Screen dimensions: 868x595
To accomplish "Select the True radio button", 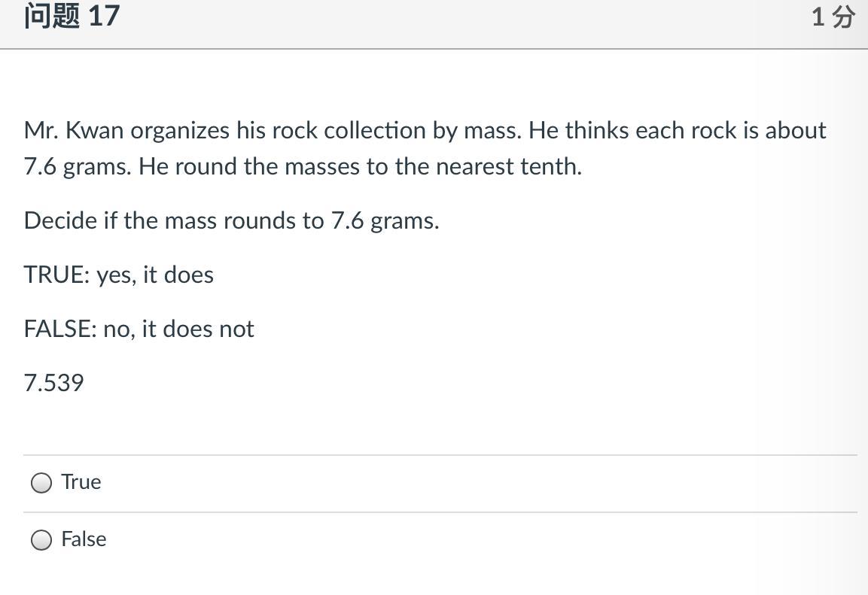I will tap(41, 483).
